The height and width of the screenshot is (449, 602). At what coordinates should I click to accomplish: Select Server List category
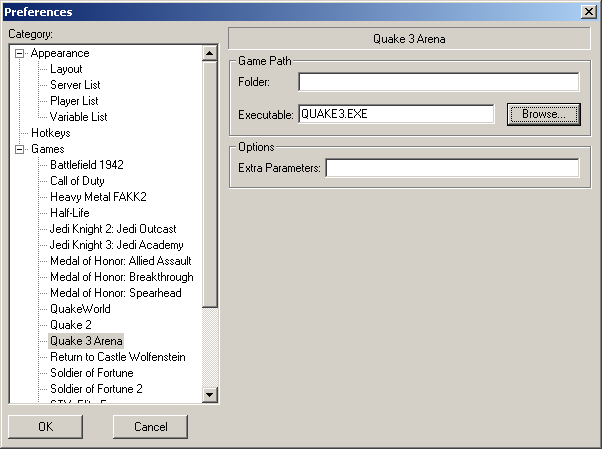[75, 85]
